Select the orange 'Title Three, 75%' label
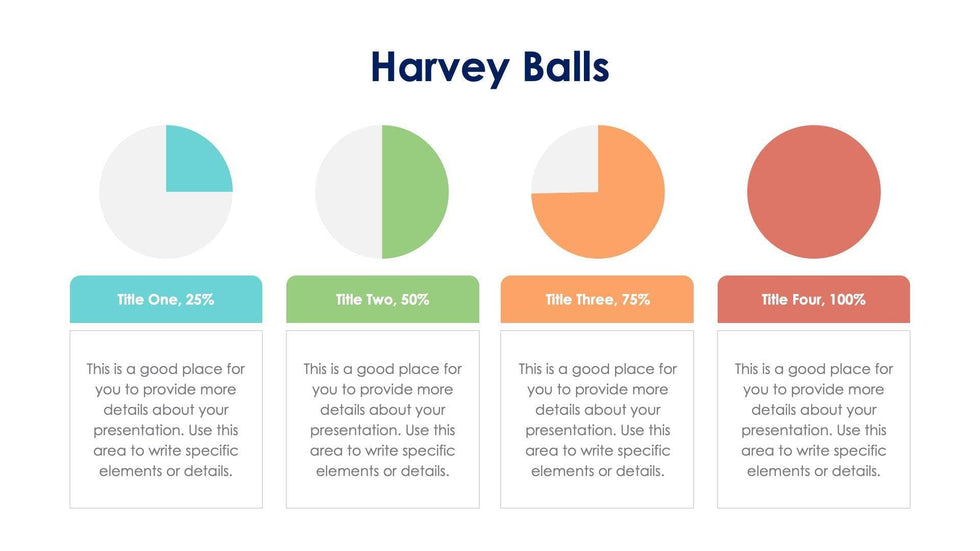The height and width of the screenshot is (551, 980). point(597,299)
